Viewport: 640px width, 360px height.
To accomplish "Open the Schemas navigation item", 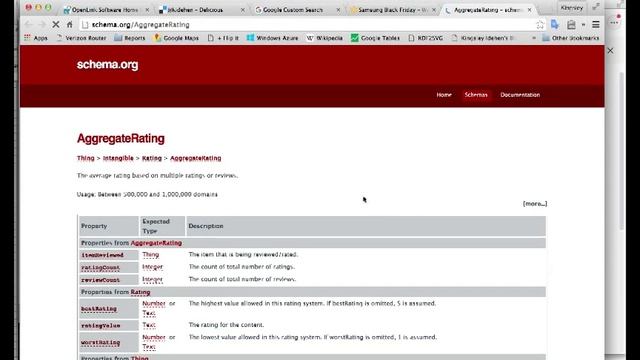I will (x=476, y=95).
